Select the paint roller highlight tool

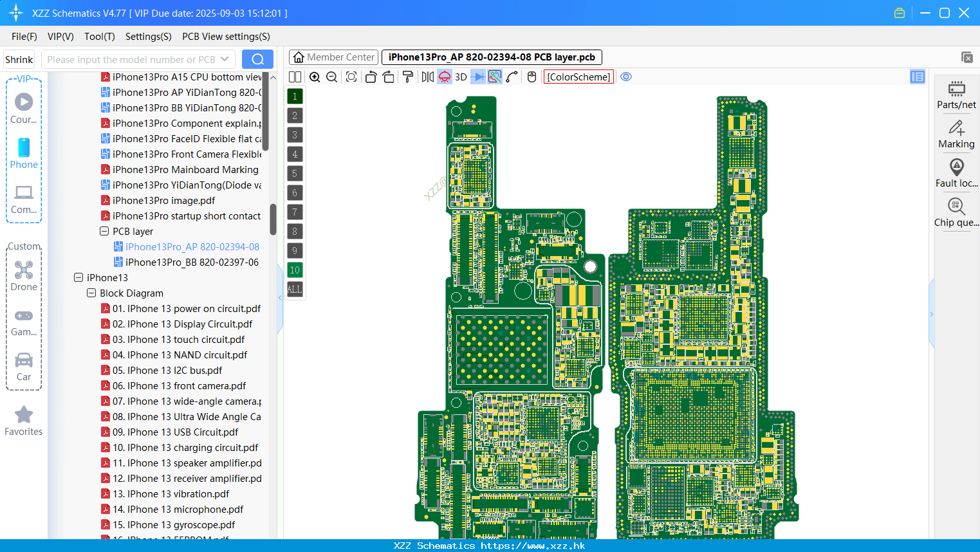408,77
